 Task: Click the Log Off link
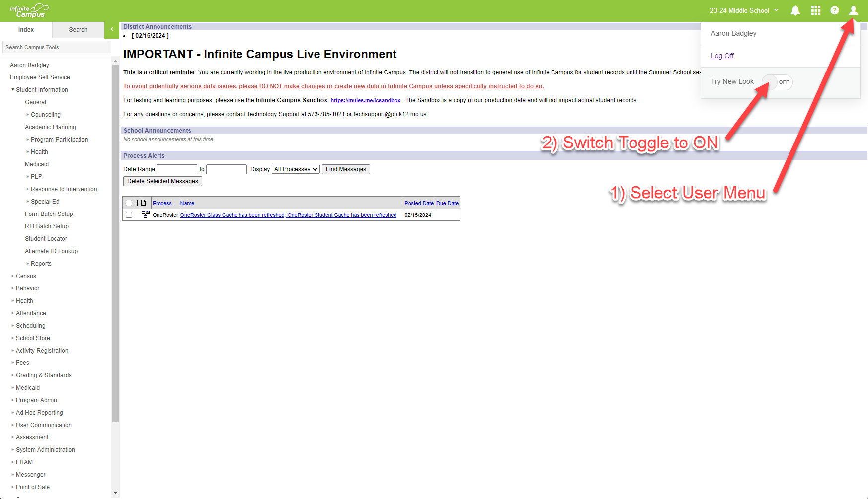point(722,56)
